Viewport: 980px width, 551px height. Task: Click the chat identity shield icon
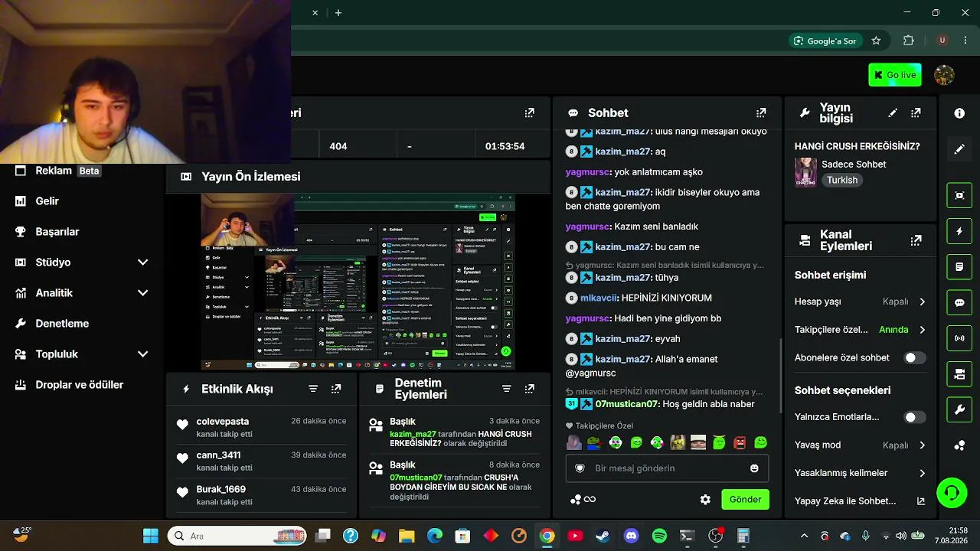pyautogui.click(x=580, y=468)
